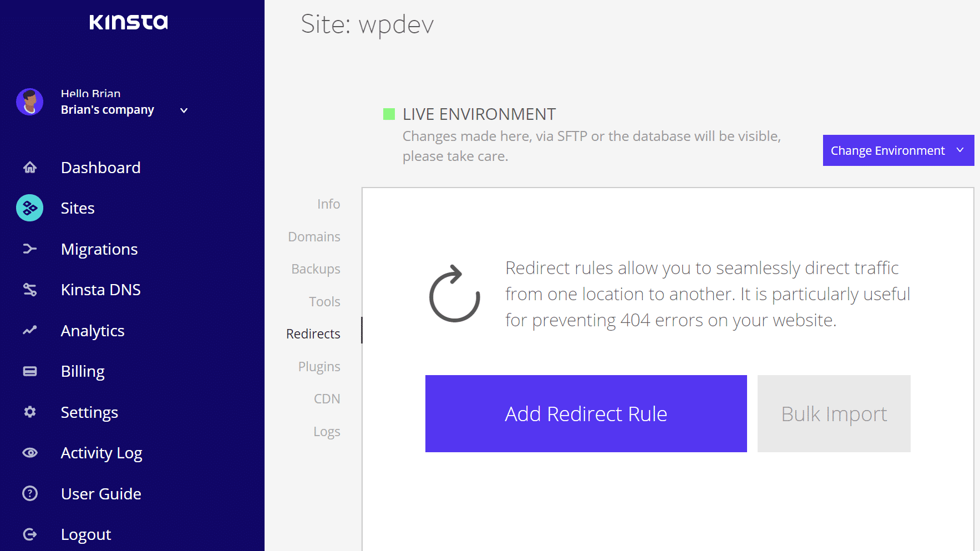The image size is (980, 551).
Task: Click the redirect rules description text
Action: (x=708, y=294)
